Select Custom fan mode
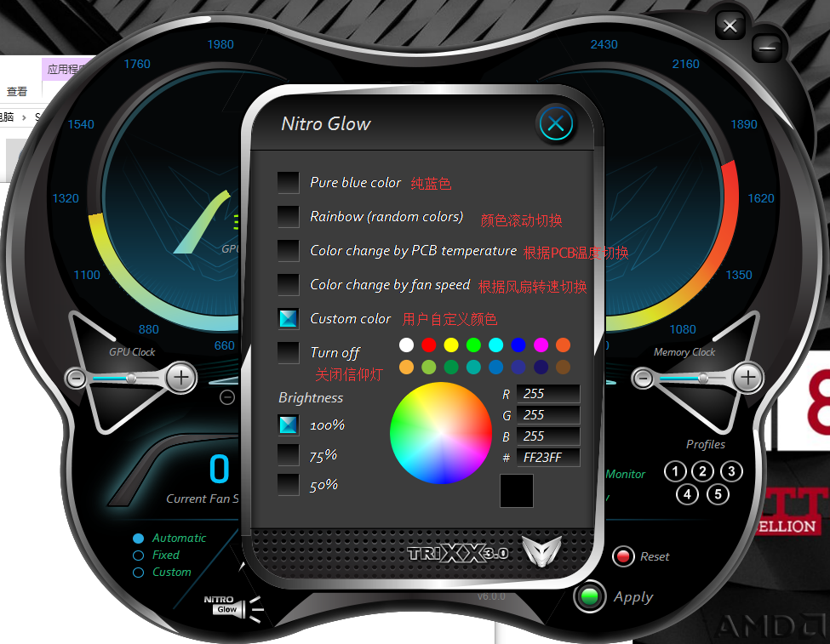This screenshot has height=644, width=830. click(139, 573)
